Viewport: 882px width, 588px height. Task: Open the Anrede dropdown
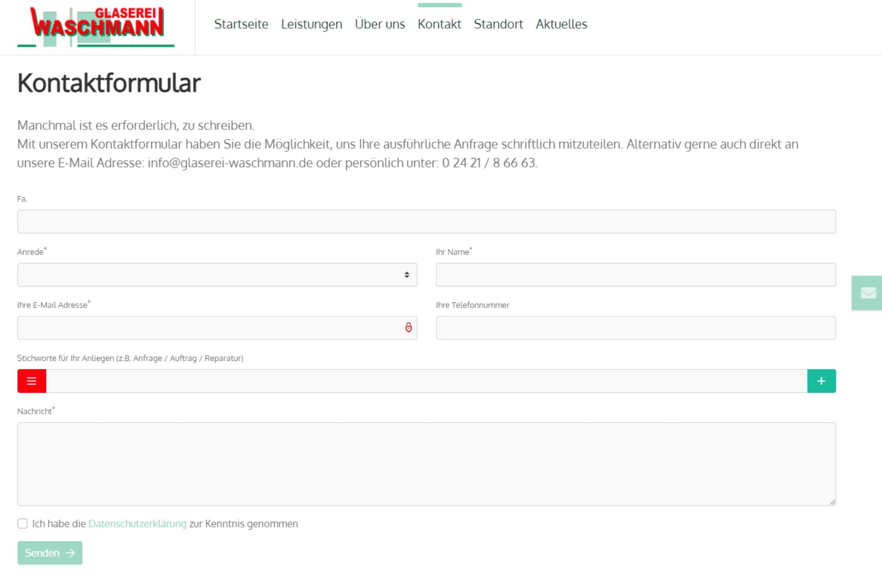pyautogui.click(x=217, y=275)
